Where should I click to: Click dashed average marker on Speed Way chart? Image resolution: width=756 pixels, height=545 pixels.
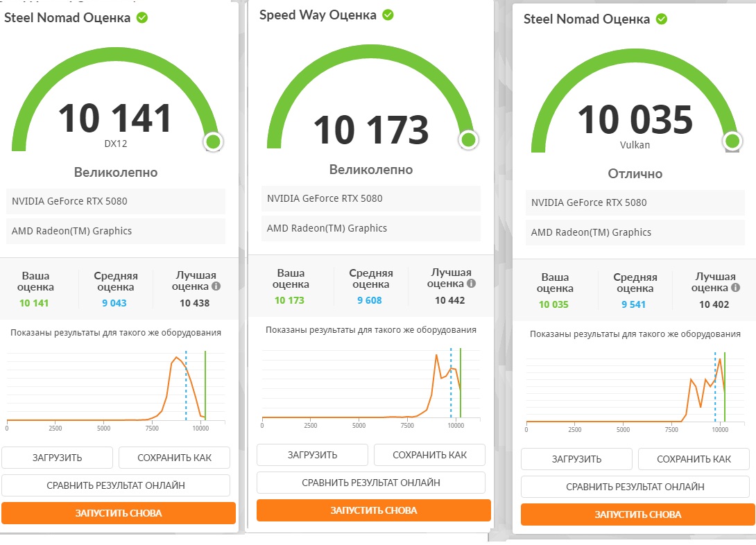click(x=451, y=383)
